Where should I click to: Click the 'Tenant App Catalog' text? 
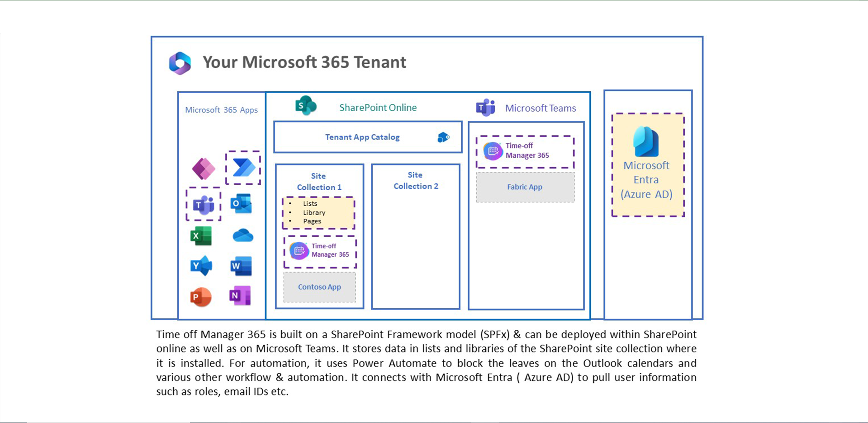click(362, 137)
